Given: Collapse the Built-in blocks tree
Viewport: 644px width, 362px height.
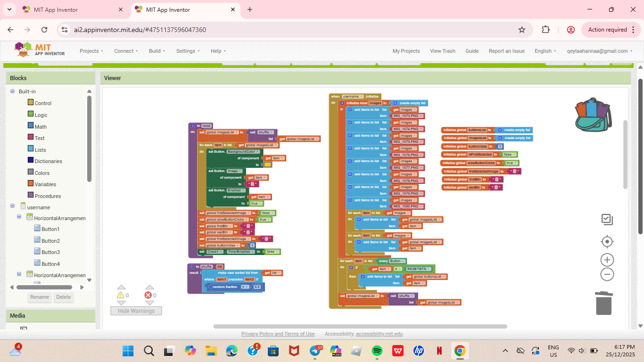Looking at the screenshot, I should tap(13, 91).
